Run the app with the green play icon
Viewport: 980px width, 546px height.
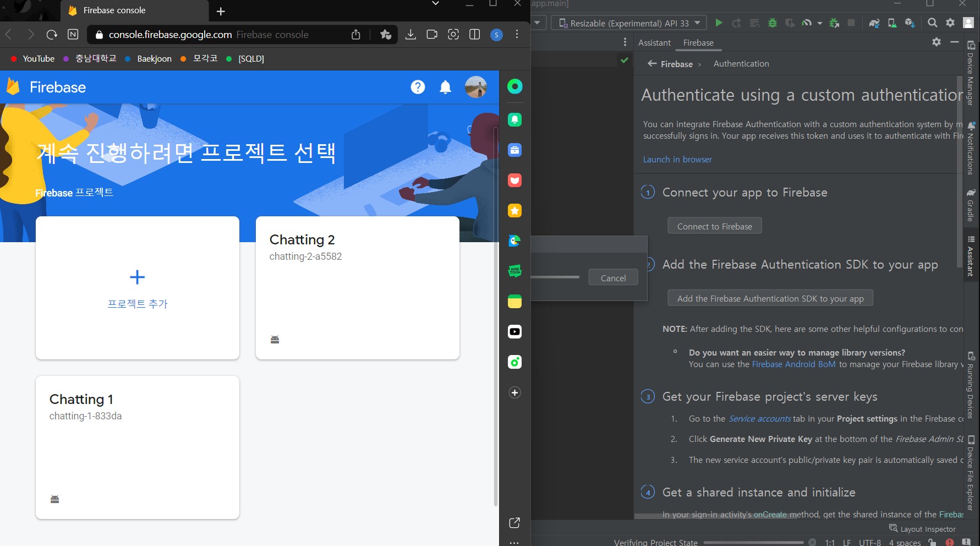pos(719,23)
